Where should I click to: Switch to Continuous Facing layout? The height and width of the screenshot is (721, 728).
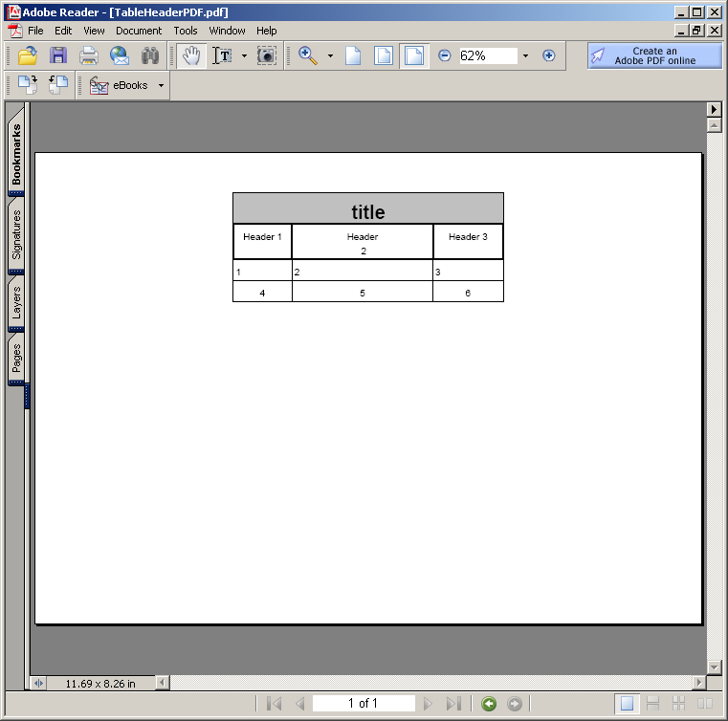tap(679, 704)
